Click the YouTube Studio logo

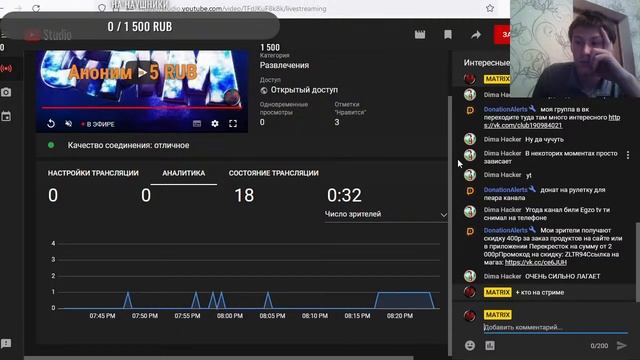[47, 35]
